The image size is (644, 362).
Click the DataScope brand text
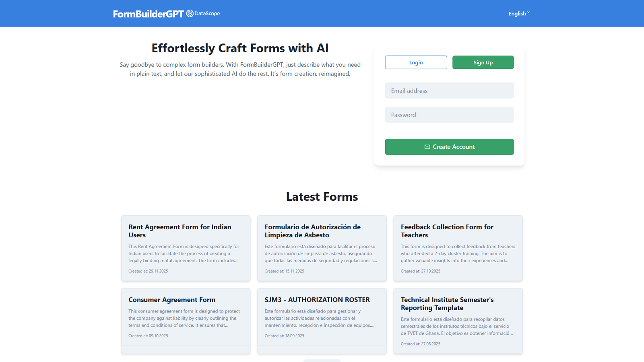click(207, 14)
